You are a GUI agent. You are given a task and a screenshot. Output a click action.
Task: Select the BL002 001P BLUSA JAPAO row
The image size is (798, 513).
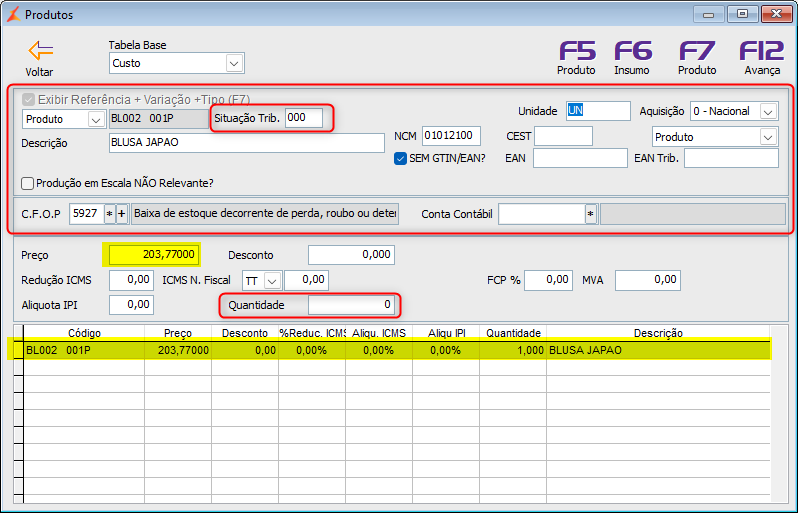click(389, 350)
